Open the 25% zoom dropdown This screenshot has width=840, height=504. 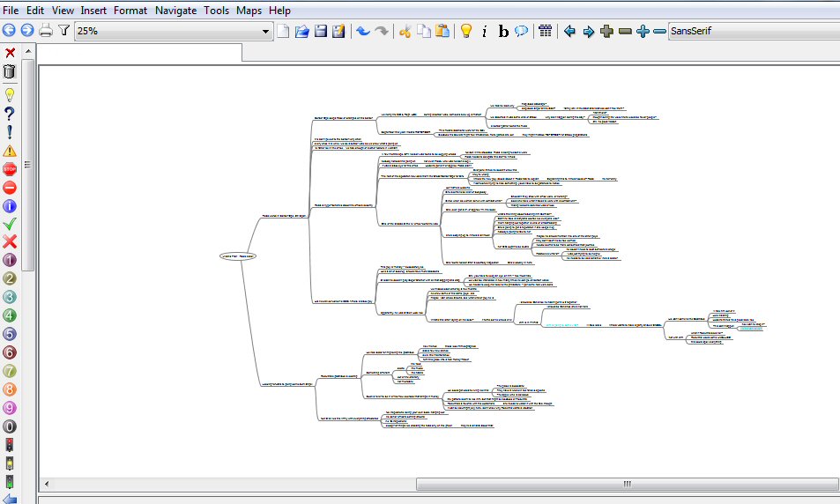(174, 31)
